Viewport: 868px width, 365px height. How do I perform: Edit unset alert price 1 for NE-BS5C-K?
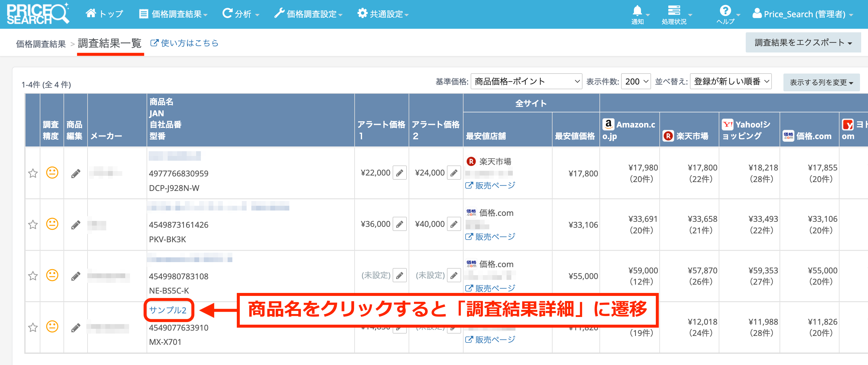tap(400, 276)
